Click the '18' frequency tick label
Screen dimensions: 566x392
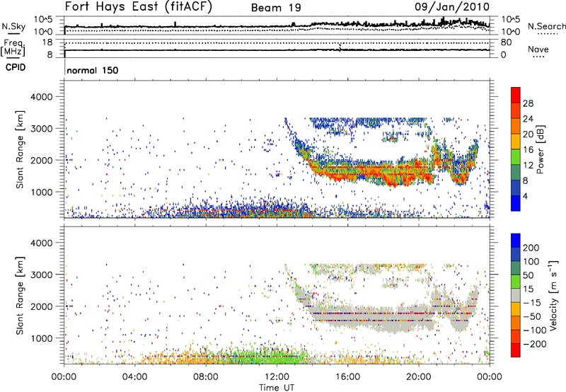[47, 42]
